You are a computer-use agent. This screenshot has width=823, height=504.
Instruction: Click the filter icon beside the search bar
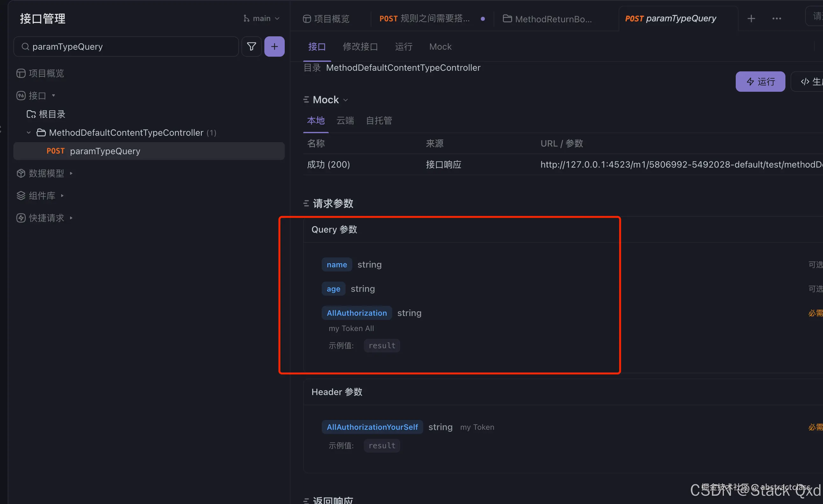[251, 47]
